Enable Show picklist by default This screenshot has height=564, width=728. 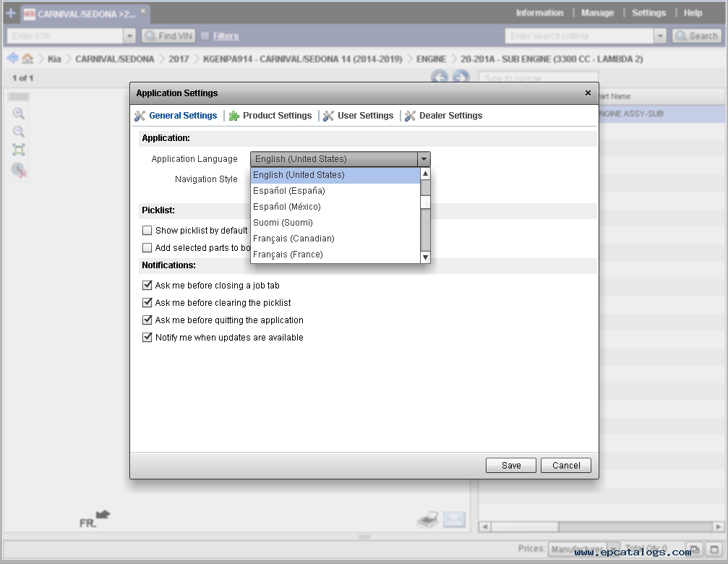147,230
